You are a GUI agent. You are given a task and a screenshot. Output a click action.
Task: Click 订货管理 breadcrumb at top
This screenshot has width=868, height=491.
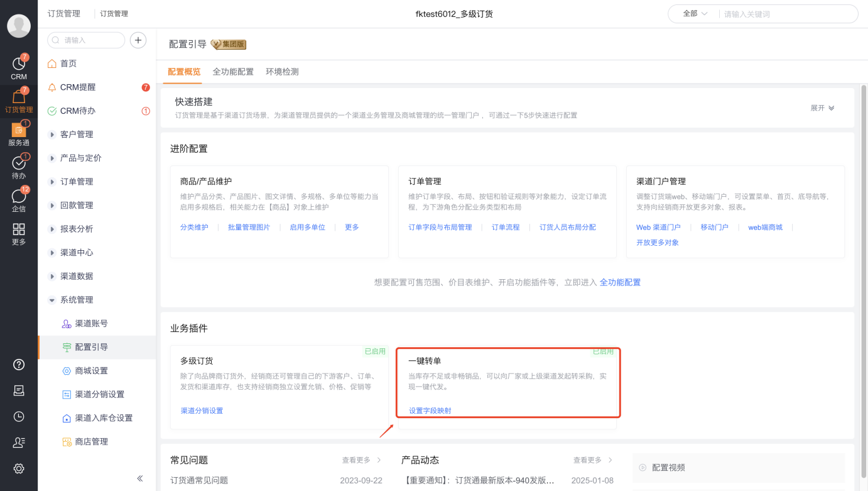[114, 14]
